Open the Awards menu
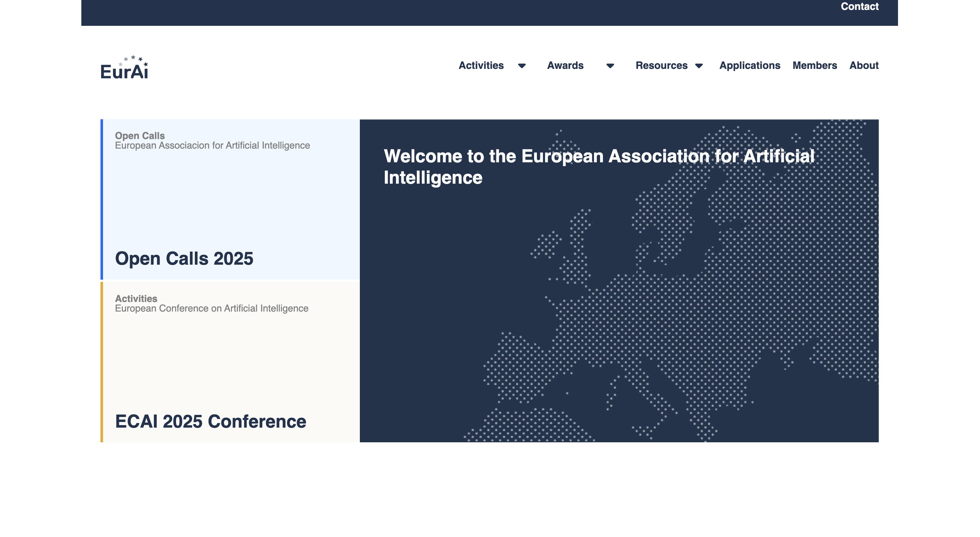 point(565,65)
